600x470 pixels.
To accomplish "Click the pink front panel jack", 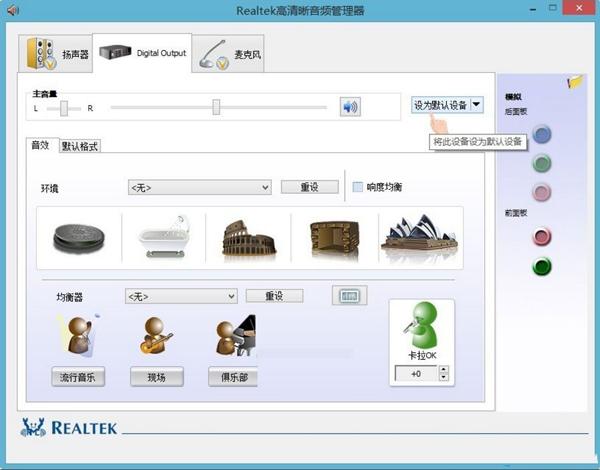I will point(542,237).
